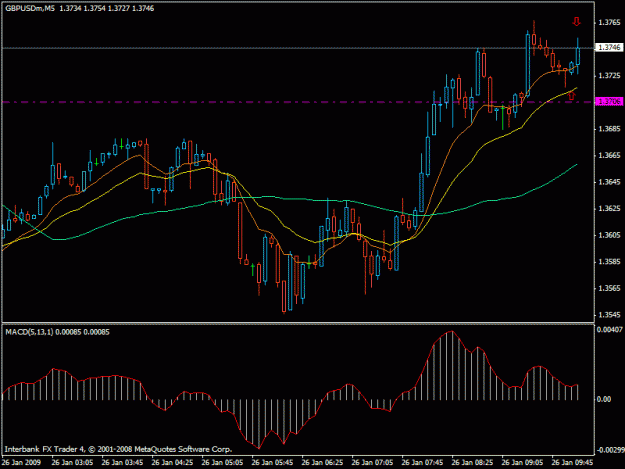This screenshot has width=625, height=469.
Task: Click the current price label 1.3746
Action: coord(609,47)
